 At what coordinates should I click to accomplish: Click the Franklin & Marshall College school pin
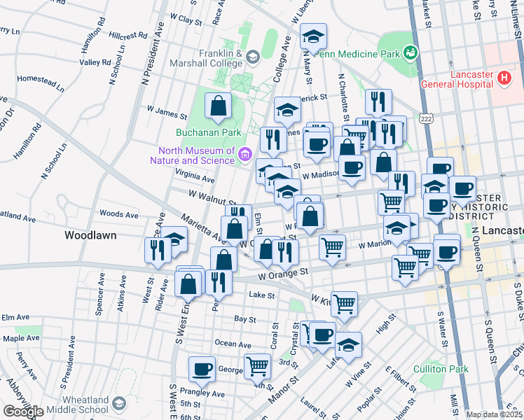pyautogui.click(x=253, y=57)
